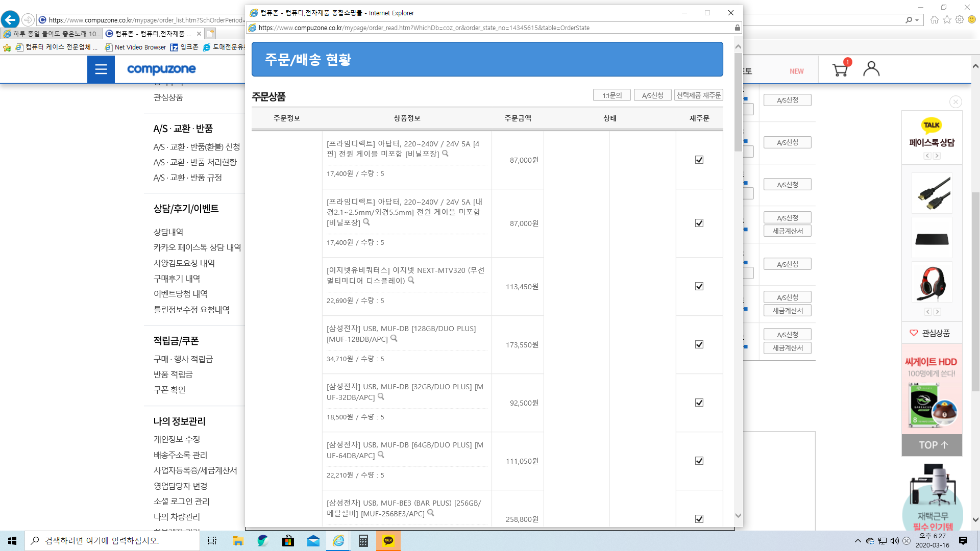Click 씨게이트 HDD promotional banner

tap(932, 389)
